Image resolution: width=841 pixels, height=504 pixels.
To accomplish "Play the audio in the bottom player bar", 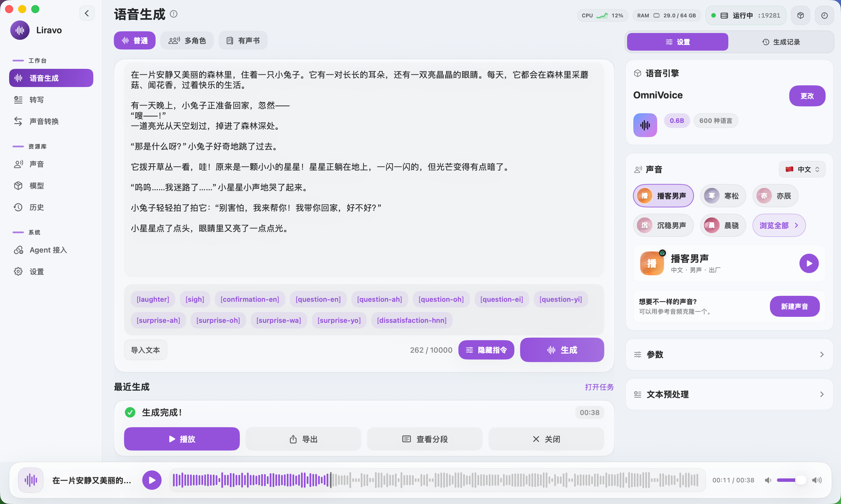I will click(152, 480).
